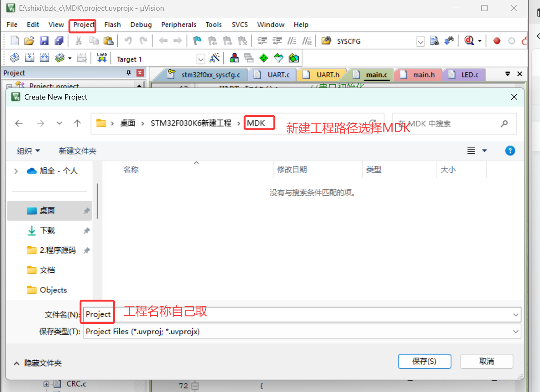Close the Project panel with red X
Image resolution: width=540 pixels, height=392 pixels.
pos(140,73)
